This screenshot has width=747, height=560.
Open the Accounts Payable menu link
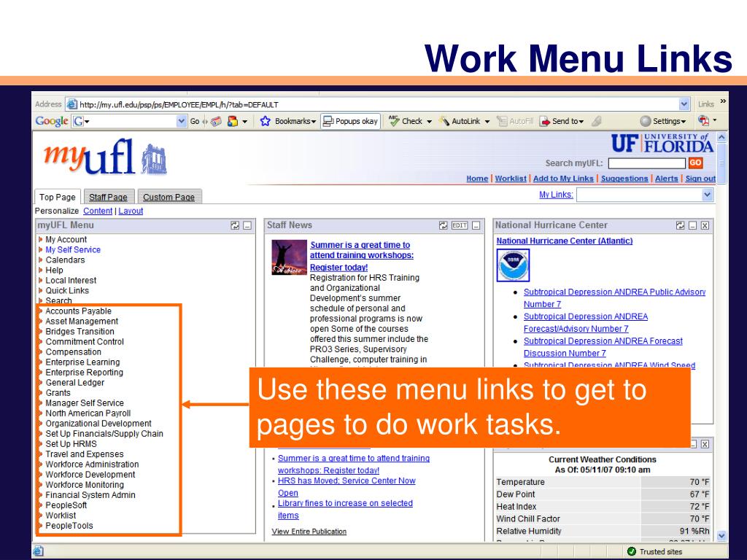pos(78,311)
